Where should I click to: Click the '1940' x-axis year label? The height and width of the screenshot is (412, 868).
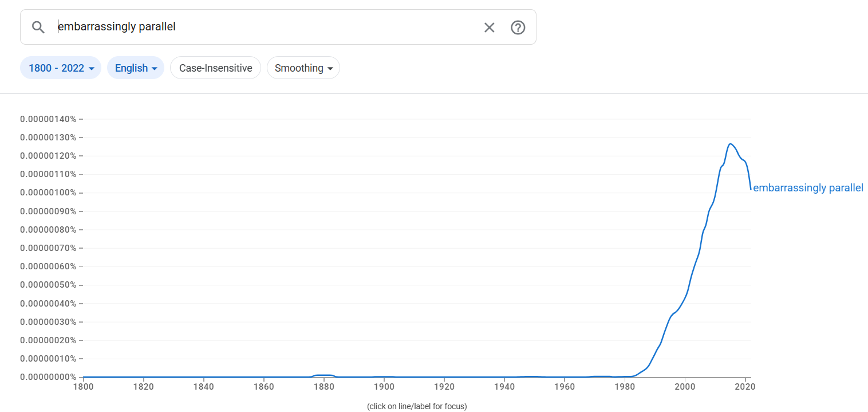click(504, 387)
